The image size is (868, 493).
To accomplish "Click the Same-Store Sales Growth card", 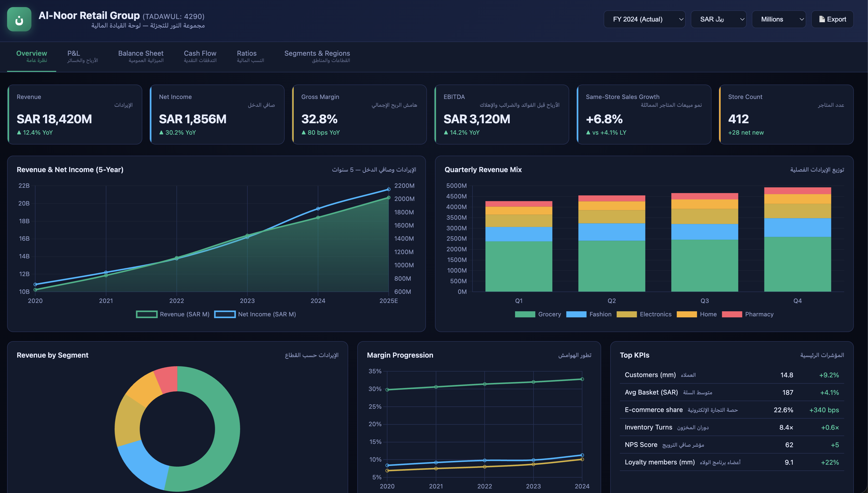I will pos(643,114).
